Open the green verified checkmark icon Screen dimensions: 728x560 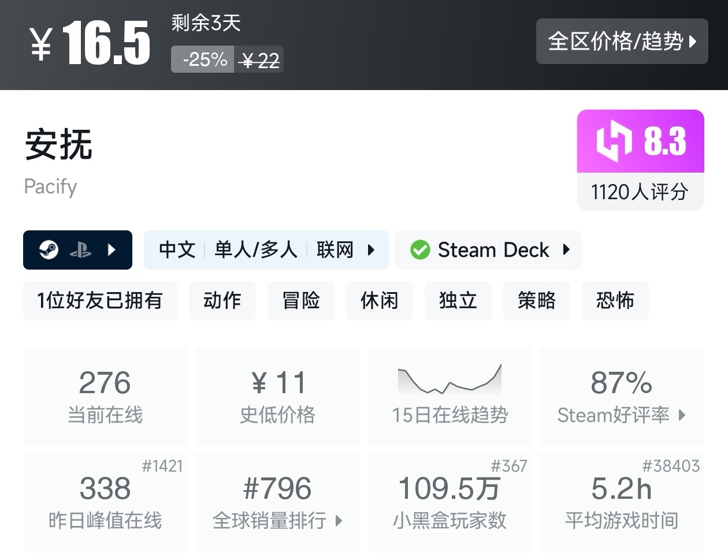point(420,250)
